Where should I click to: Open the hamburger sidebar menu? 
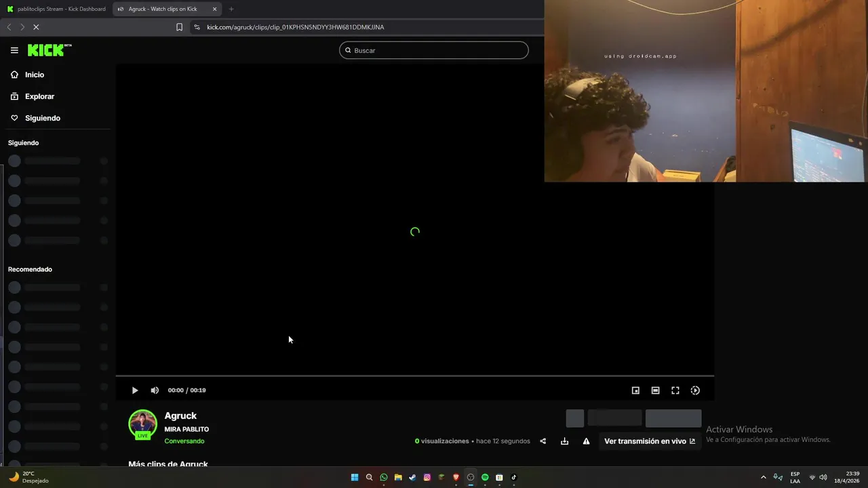coord(14,50)
